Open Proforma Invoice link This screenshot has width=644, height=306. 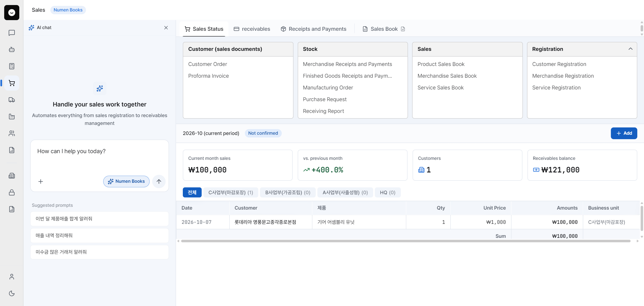pos(208,76)
